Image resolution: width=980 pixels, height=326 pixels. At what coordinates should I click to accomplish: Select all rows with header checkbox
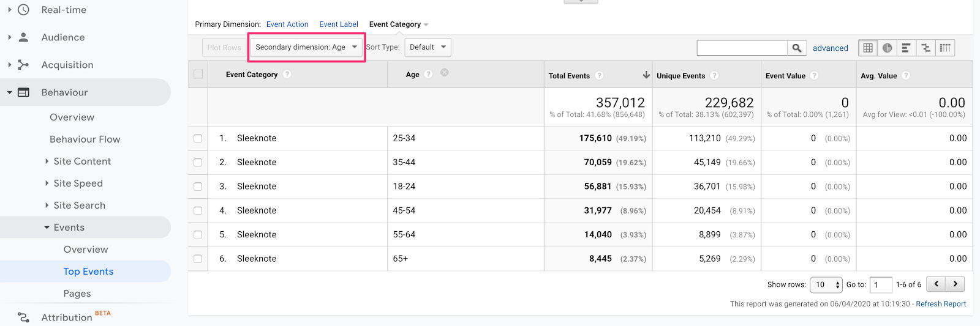pos(198,74)
